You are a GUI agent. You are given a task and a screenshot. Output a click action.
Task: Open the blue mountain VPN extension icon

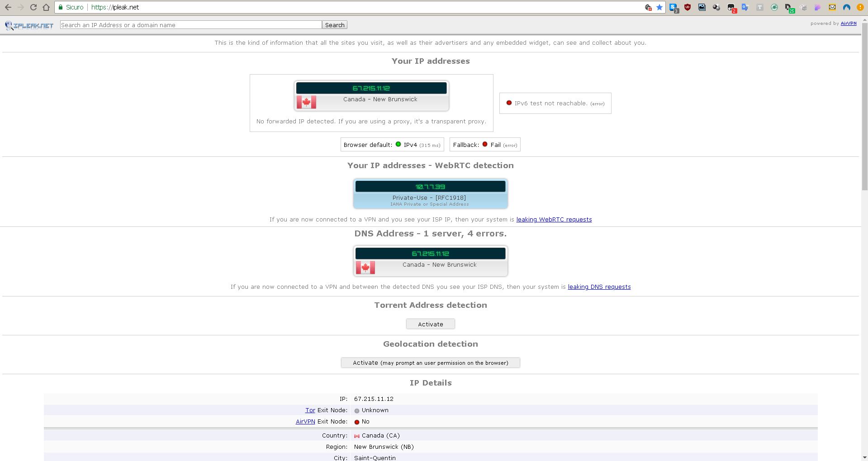pyautogui.click(x=847, y=7)
